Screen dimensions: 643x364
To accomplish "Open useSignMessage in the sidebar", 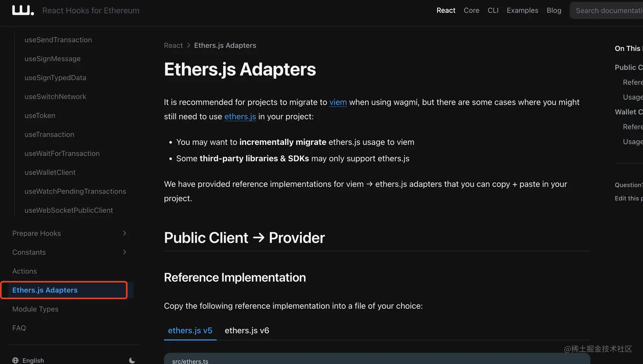I will pyautogui.click(x=52, y=59).
